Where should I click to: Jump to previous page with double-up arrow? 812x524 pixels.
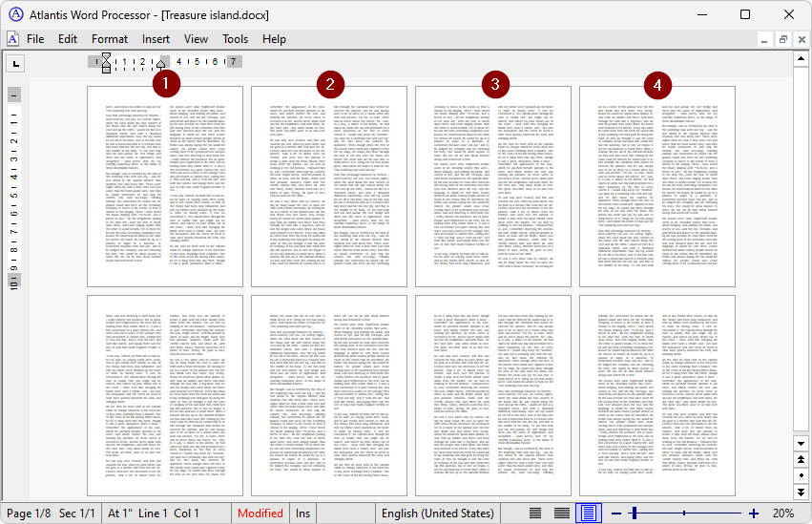(x=802, y=459)
